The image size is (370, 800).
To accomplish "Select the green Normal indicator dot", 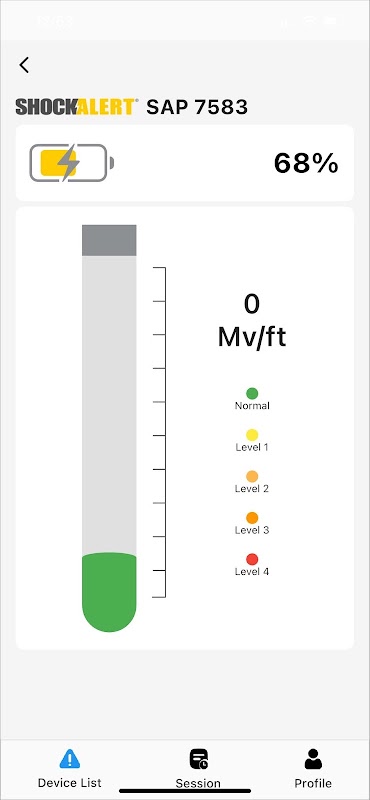I will click(x=252, y=393).
